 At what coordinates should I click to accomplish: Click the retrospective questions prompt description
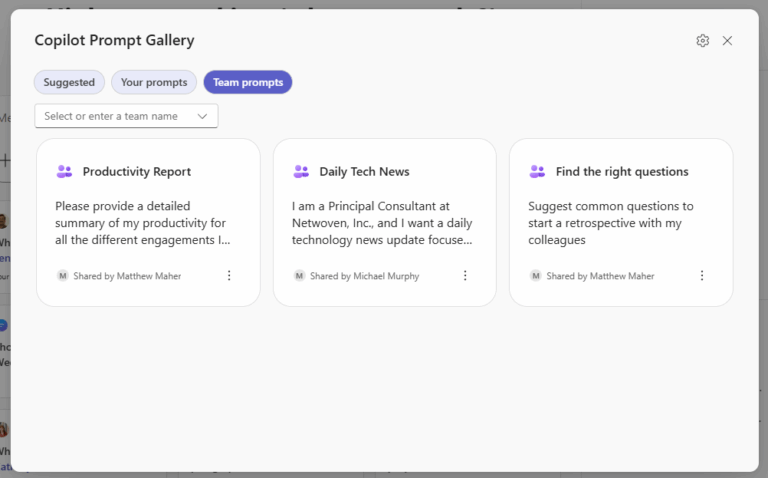click(x=611, y=223)
